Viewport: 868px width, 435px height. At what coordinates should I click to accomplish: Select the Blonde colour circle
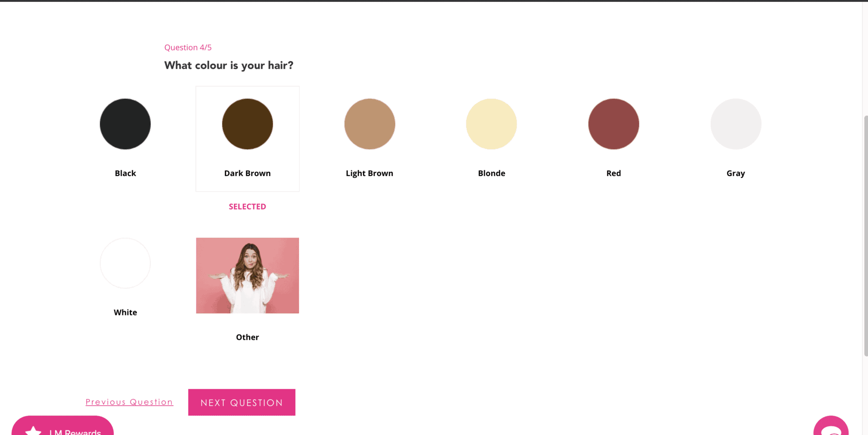click(x=491, y=124)
